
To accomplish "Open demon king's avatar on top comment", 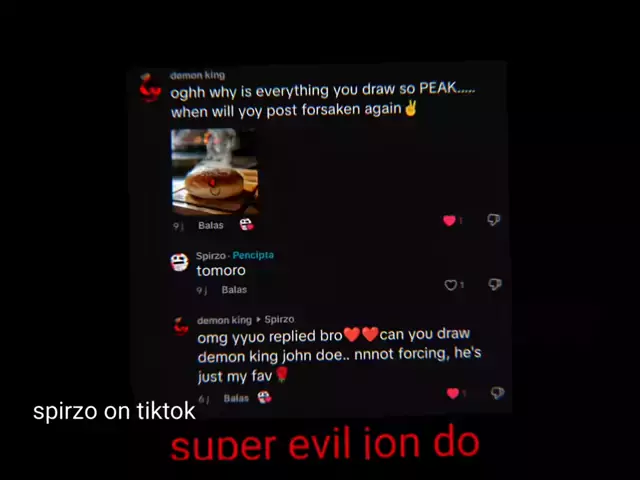I will click(x=149, y=88).
